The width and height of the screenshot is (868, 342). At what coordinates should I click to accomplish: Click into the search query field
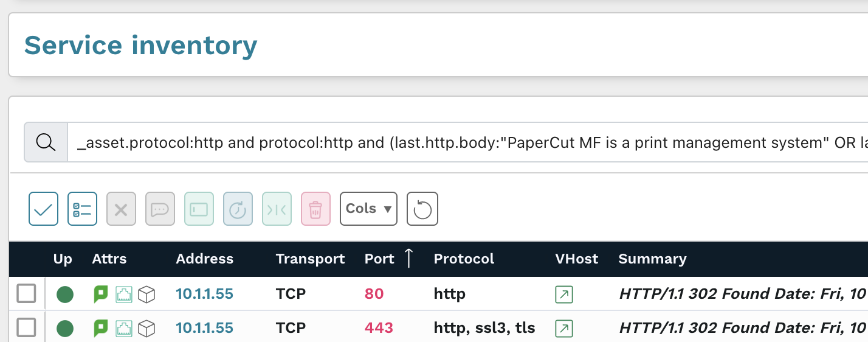[x=462, y=142]
